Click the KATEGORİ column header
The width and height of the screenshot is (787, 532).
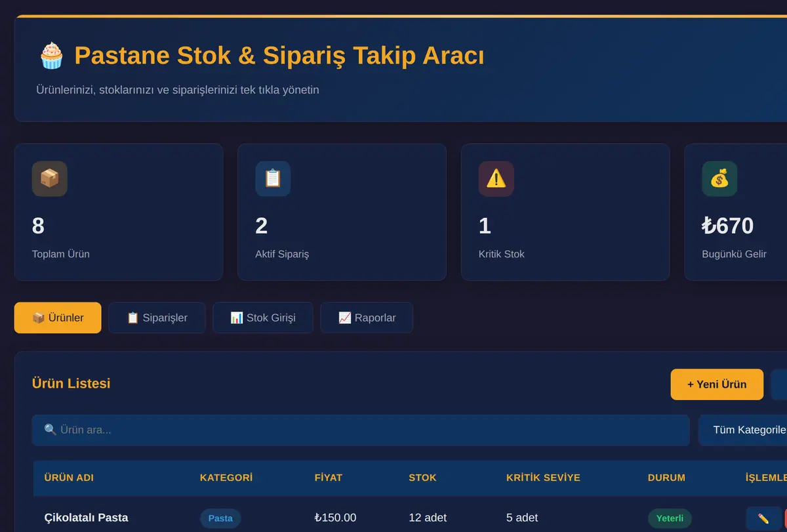click(226, 478)
